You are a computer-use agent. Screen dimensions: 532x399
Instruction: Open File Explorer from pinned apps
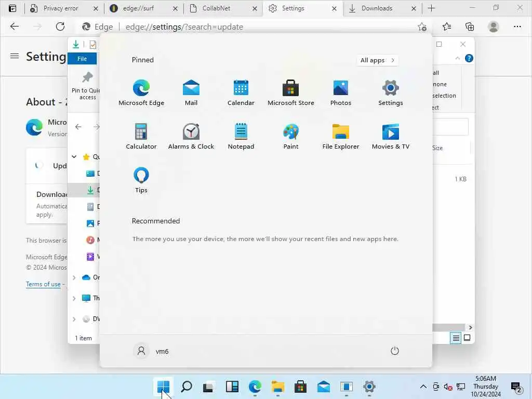click(341, 136)
